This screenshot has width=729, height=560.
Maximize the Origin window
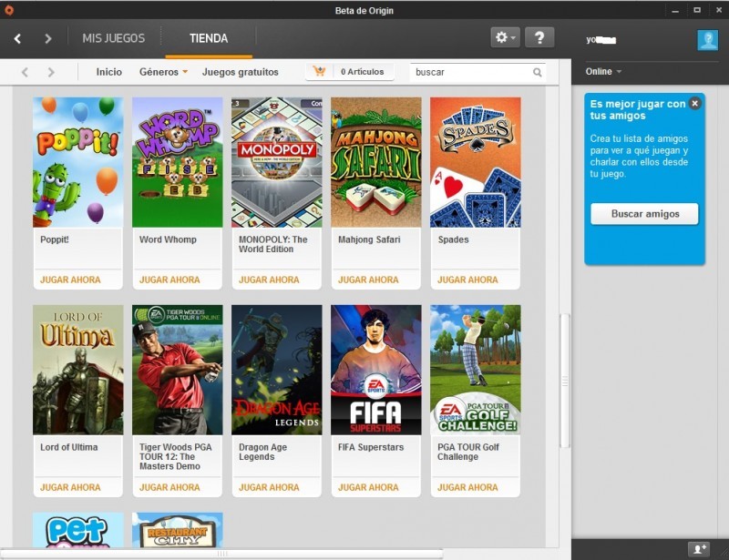(x=697, y=10)
